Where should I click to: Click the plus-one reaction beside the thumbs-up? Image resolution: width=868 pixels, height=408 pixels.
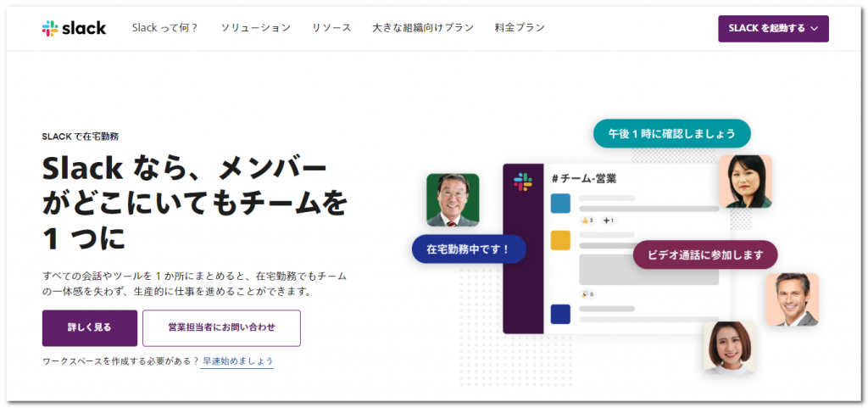pyautogui.click(x=608, y=221)
